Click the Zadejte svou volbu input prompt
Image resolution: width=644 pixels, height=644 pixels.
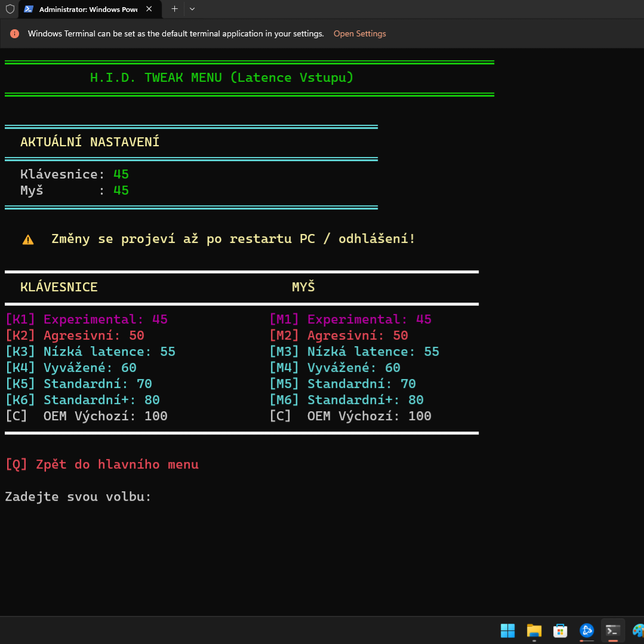78,497
